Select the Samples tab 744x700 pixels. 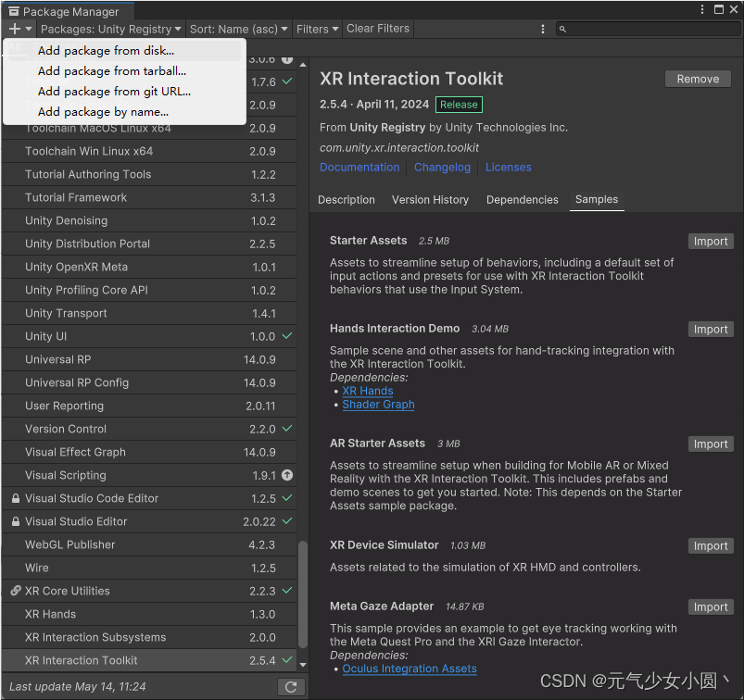(597, 200)
